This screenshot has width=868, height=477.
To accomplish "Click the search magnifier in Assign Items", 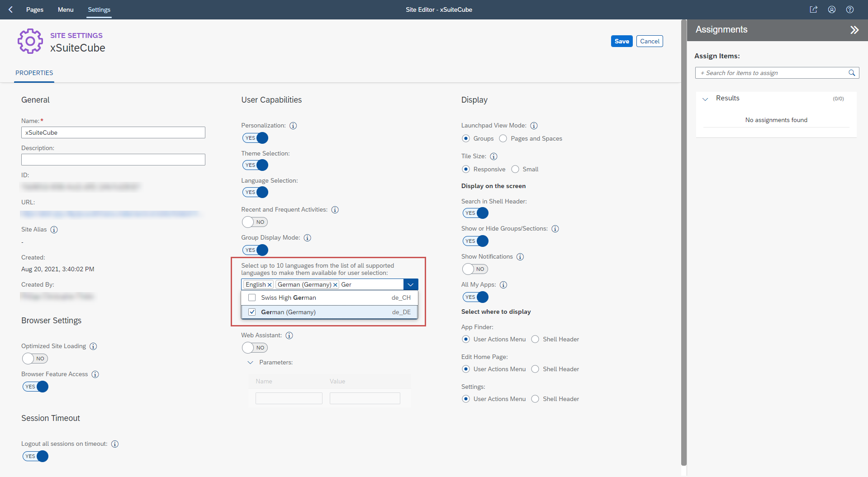I will pos(852,73).
